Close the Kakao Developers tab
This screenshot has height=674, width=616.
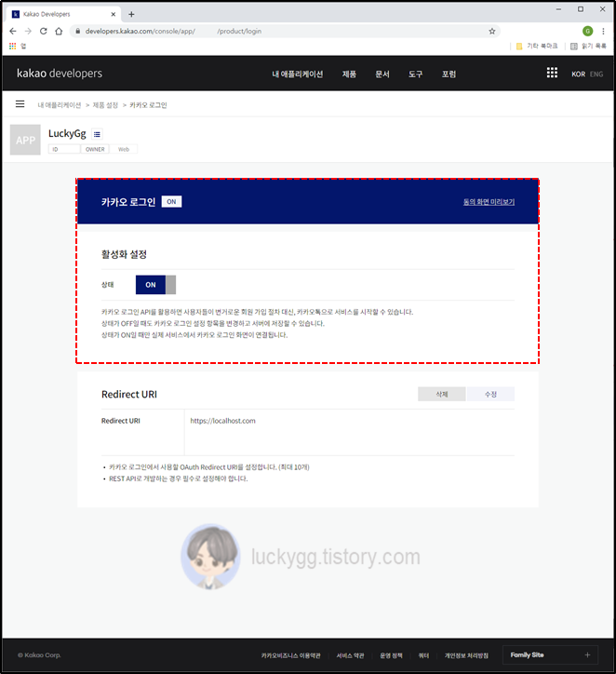pos(114,14)
